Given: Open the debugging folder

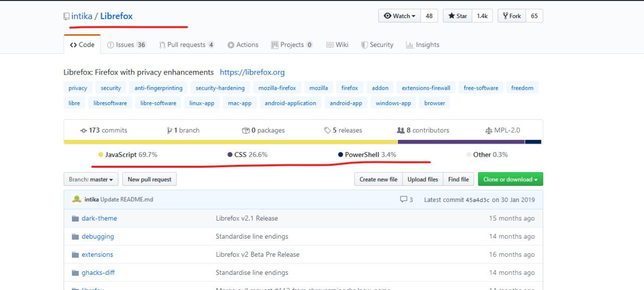Looking at the screenshot, I should (98, 237).
